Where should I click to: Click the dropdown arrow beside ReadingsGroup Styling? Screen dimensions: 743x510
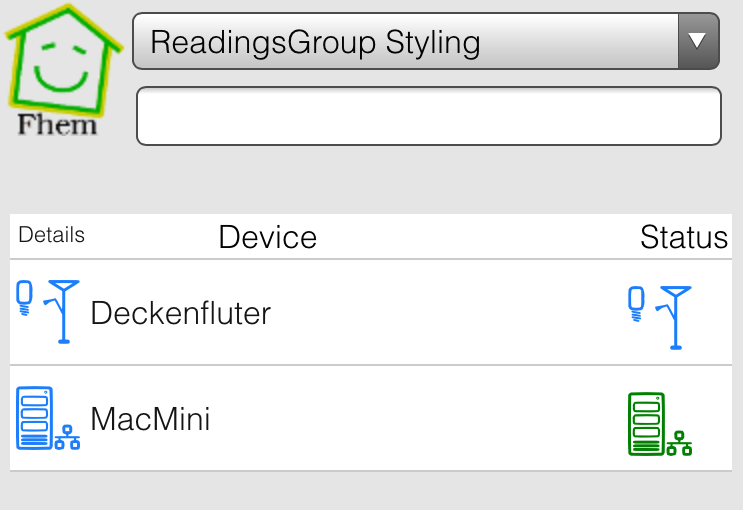698,41
